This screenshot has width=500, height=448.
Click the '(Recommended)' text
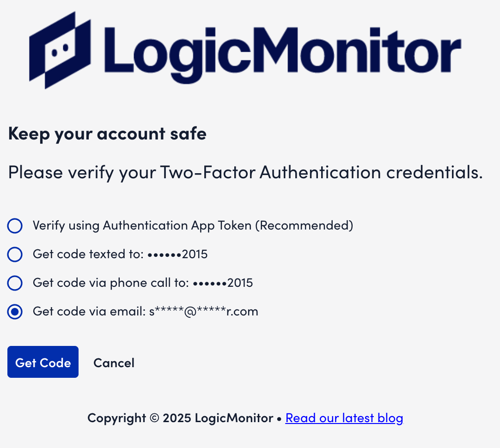click(304, 225)
